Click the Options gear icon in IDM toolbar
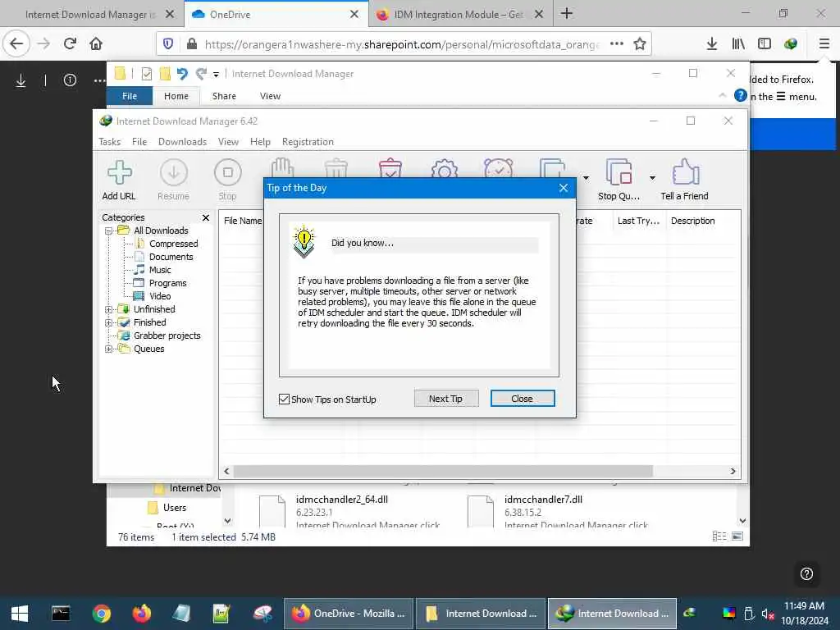 [x=444, y=168]
